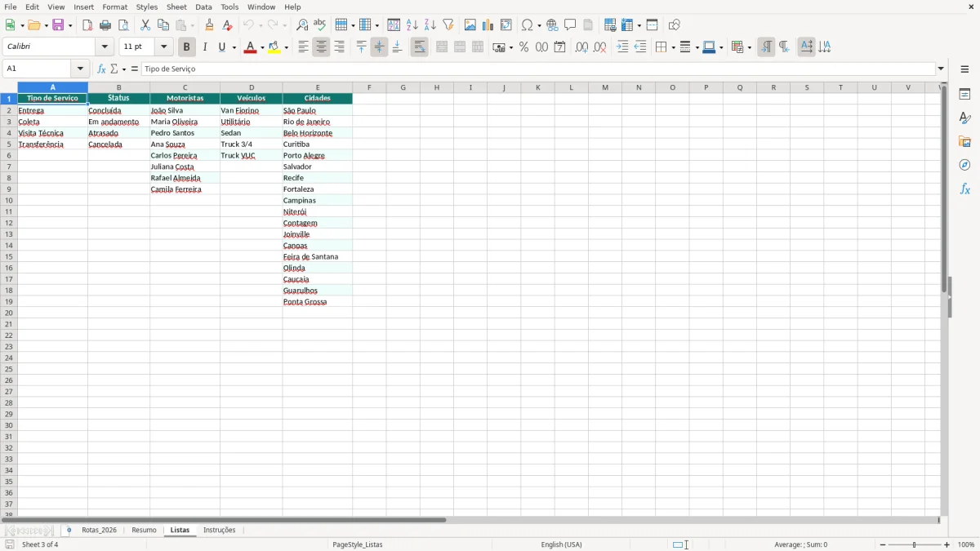Open the Function Wizard beside the Name Box
The height and width of the screenshot is (551, 980).
click(x=101, y=69)
